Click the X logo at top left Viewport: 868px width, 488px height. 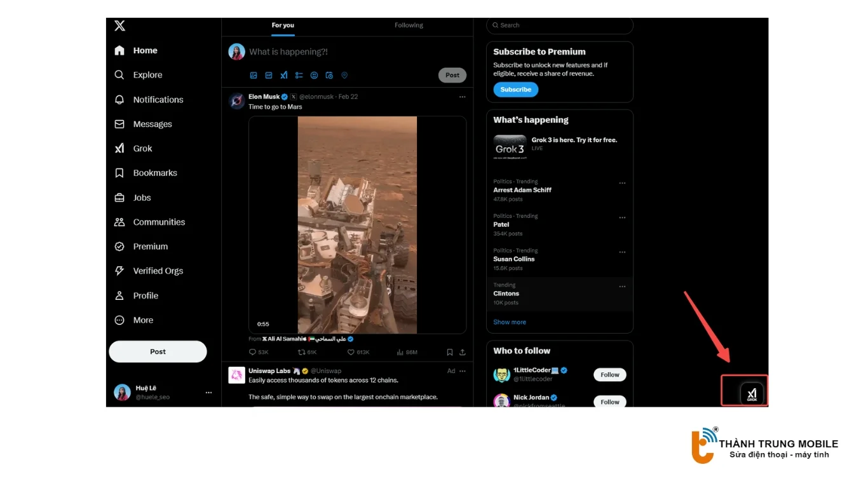tap(119, 26)
